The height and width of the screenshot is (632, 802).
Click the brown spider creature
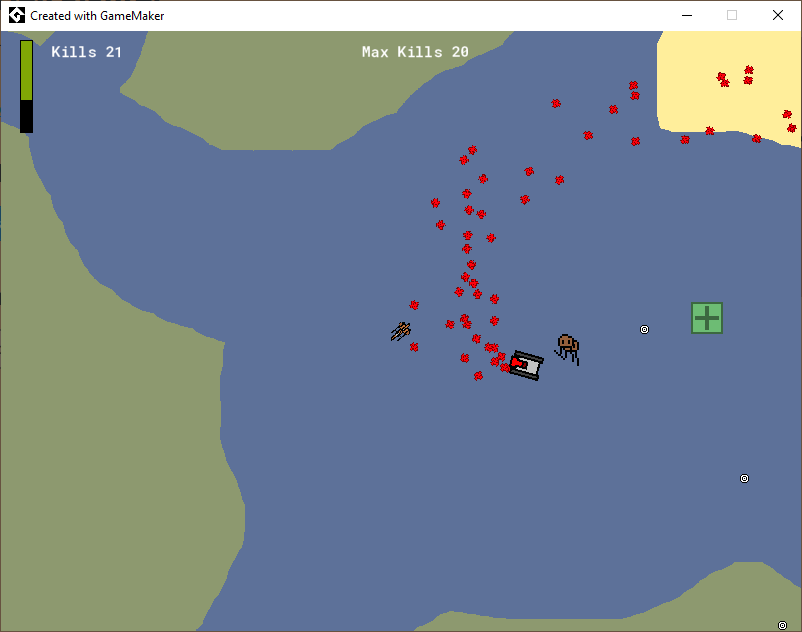point(567,349)
